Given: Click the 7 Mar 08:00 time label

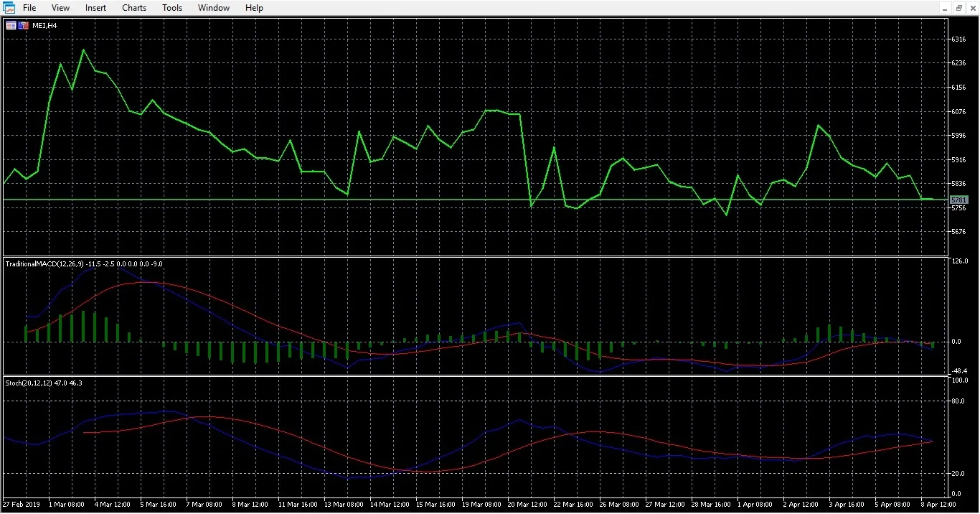Looking at the screenshot, I should [x=203, y=505].
